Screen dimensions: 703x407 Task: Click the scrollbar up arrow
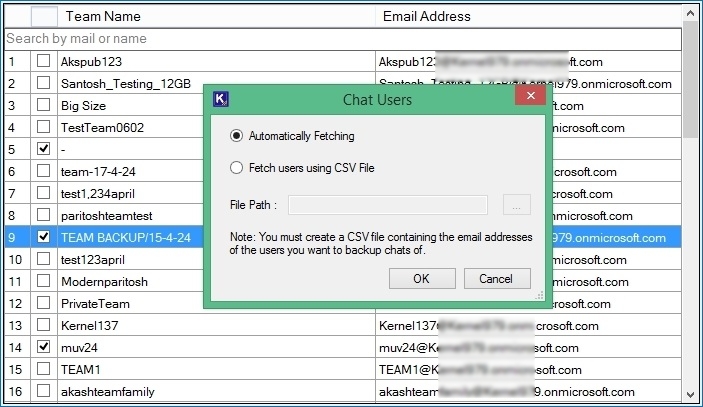point(690,13)
